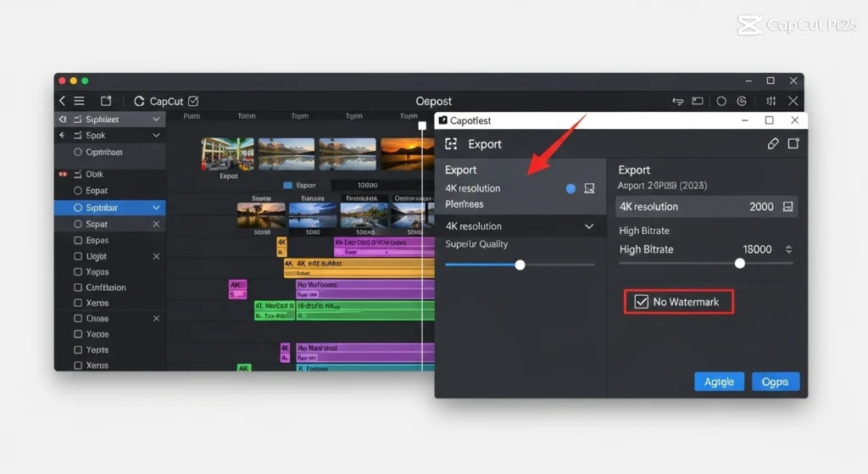This screenshot has height=474, width=868.
Task: Check the Uojot checkbox
Action: [78, 256]
